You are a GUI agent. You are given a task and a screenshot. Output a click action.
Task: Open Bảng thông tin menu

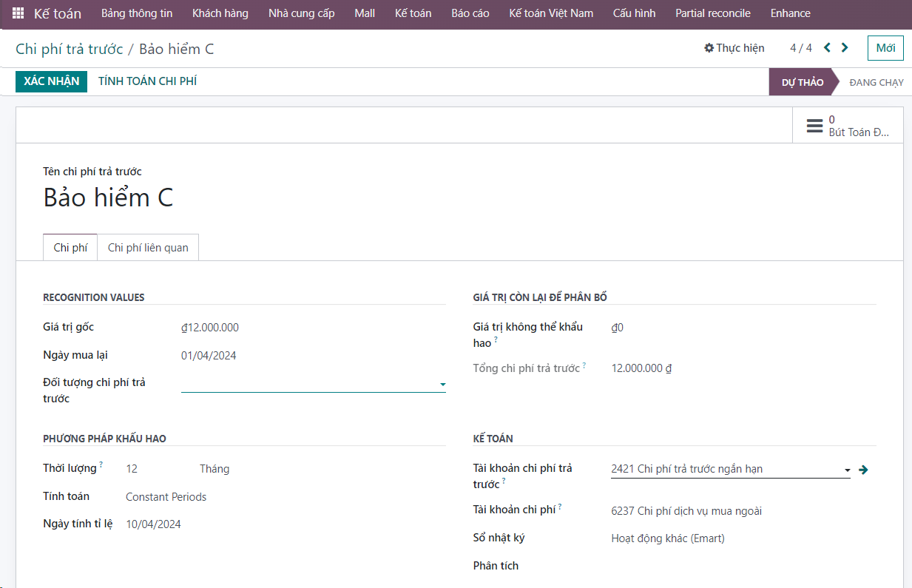pyautogui.click(x=137, y=13)
